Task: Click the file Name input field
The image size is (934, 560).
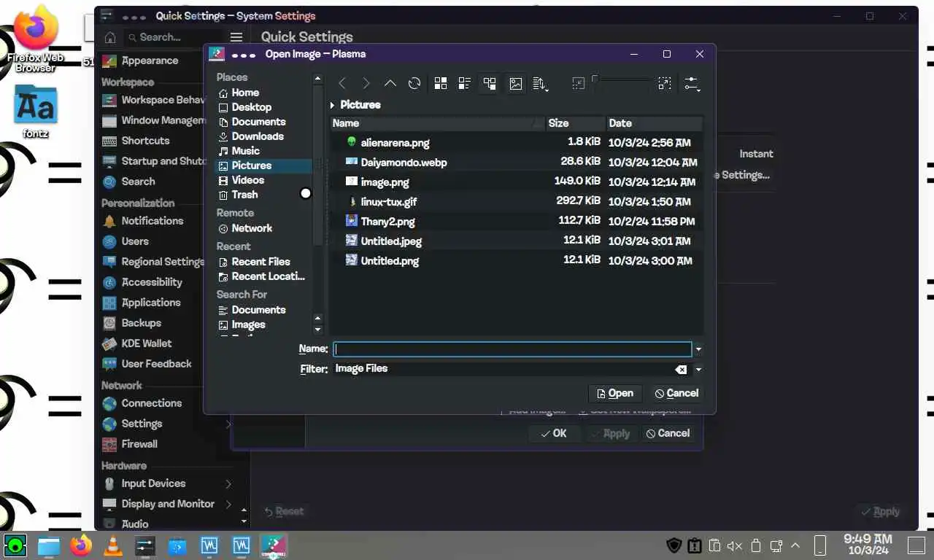Action: [x=512, y=349]
